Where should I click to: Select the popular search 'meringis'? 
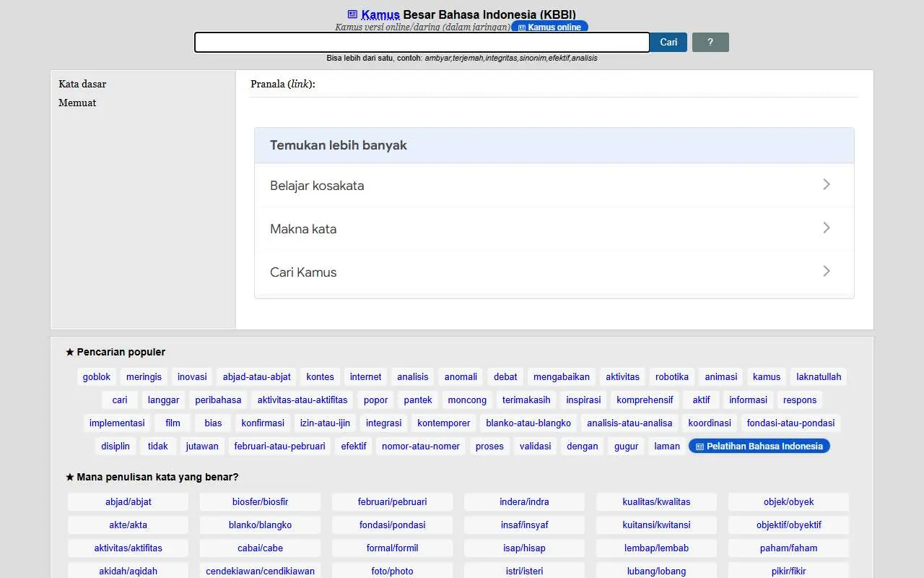tap(144, 376)
